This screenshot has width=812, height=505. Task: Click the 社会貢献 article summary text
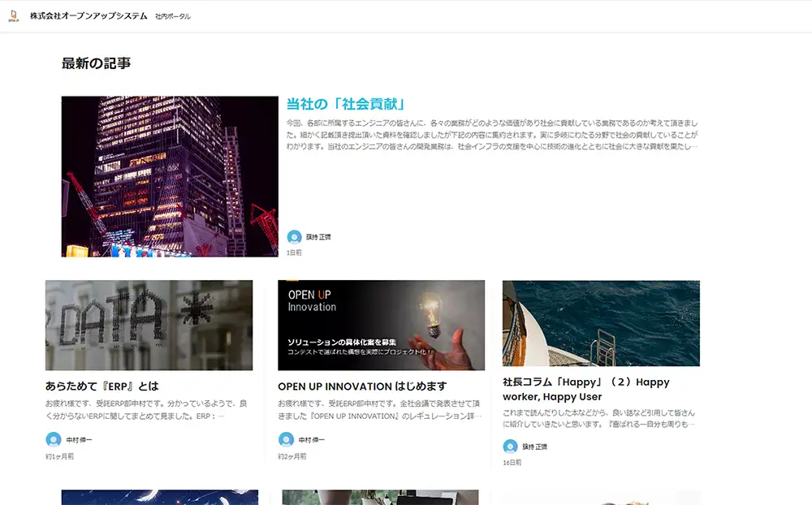[492, 135]
